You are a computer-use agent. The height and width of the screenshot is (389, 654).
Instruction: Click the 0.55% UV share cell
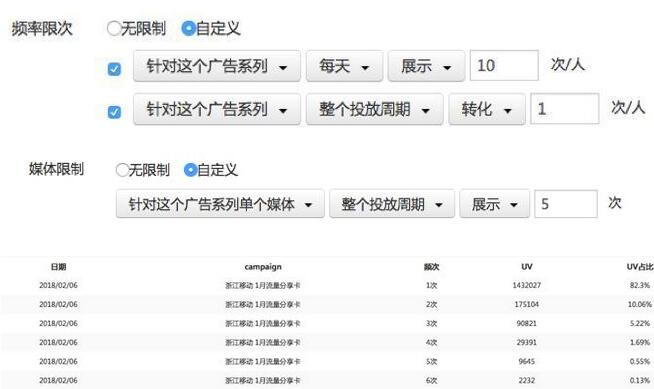coord(640,361)
